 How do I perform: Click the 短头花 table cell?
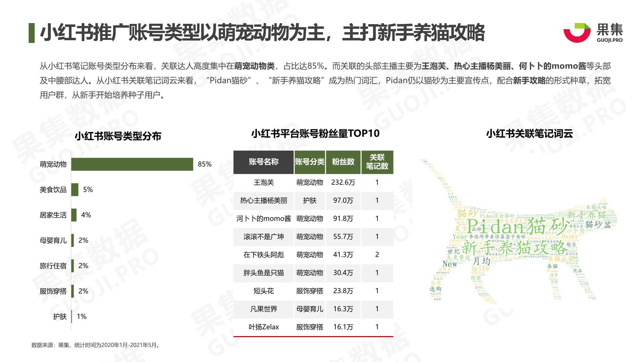pos(264,291)
